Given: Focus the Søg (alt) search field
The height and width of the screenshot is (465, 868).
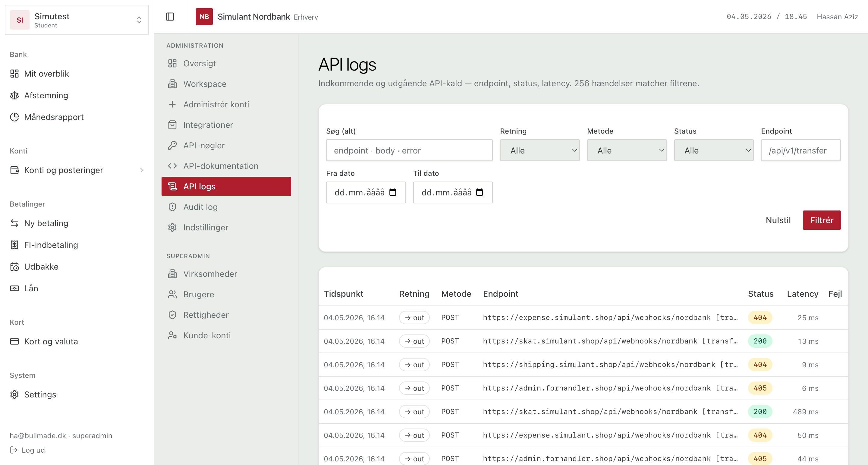Looking at the screenshot, I should click(x=409, y=150).
